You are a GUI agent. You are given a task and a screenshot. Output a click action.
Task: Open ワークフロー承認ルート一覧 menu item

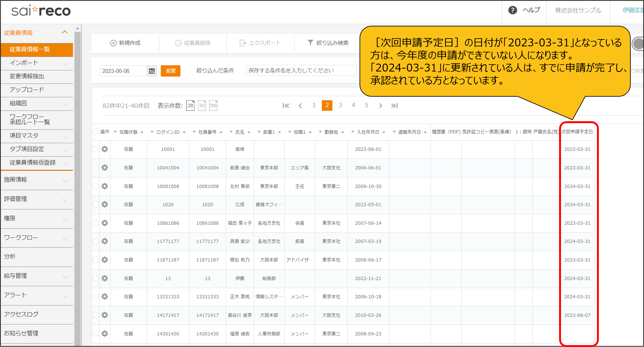pos(37,120)
